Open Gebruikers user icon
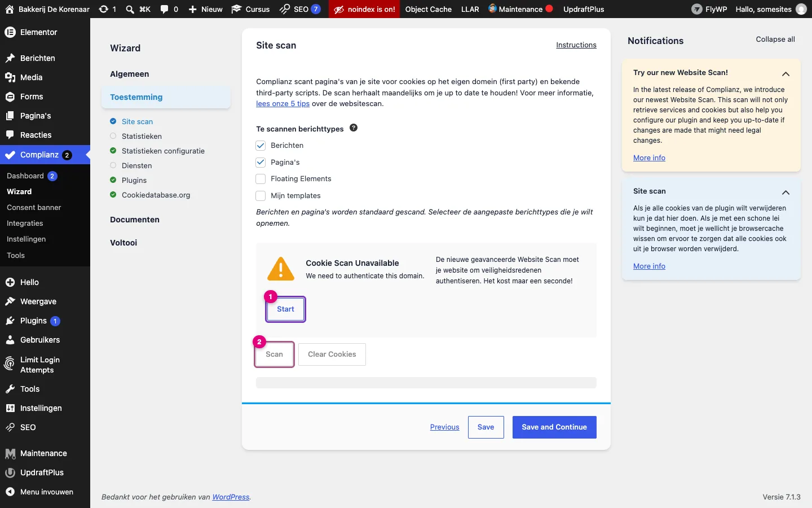This screenshot has width=812, height=508. pos(10,340)
